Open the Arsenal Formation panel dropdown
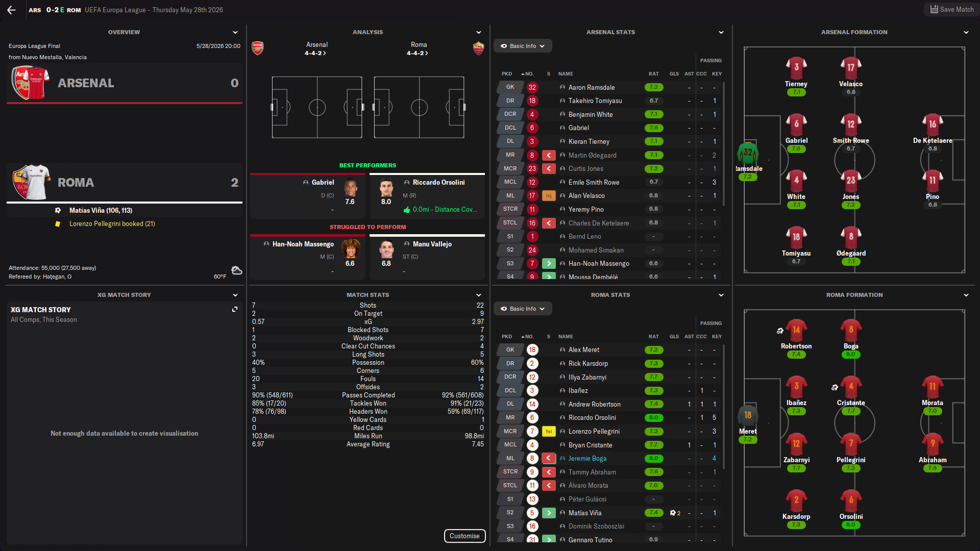The width and height of the screenshot is (980, 551). click(966, 32)
